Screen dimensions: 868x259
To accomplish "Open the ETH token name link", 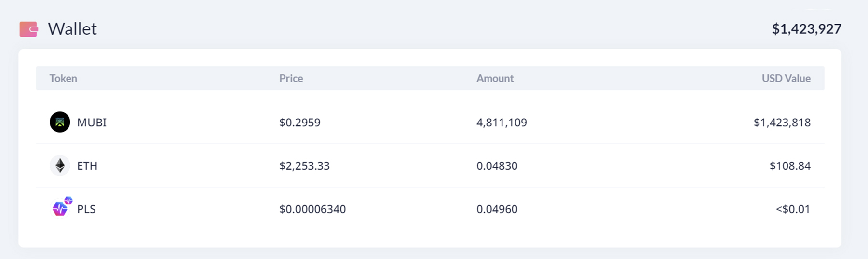I will point(87,166).
